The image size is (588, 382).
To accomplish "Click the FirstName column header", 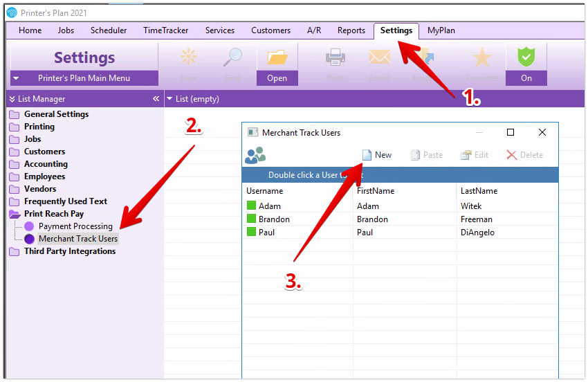I will click(x=376, y=191).
